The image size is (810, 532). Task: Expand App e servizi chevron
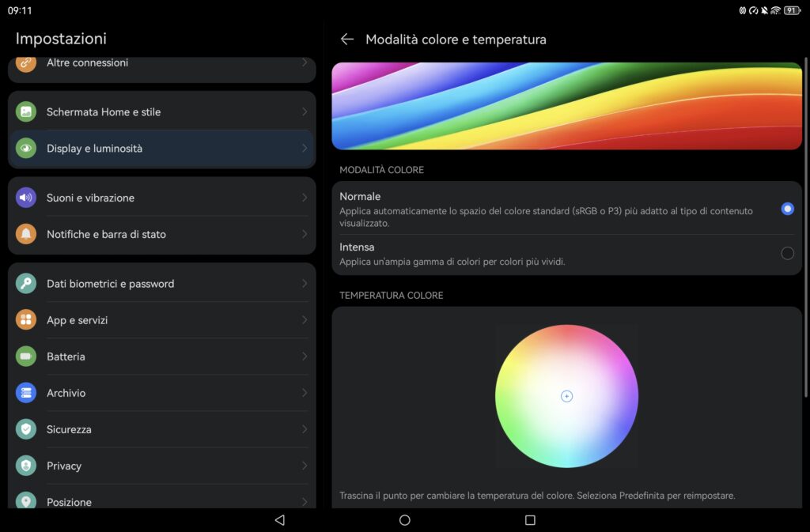click(x=305, y=320)
